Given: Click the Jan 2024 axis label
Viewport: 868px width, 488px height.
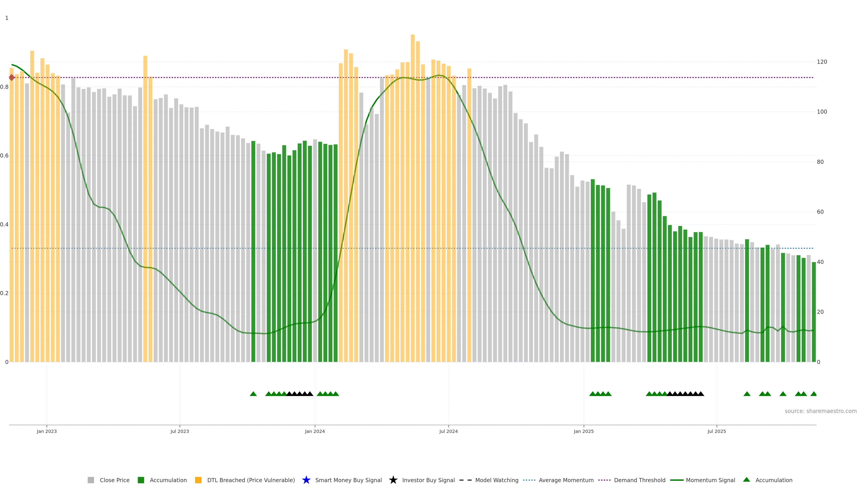Looking at the screenshot, I should [315, 431].
